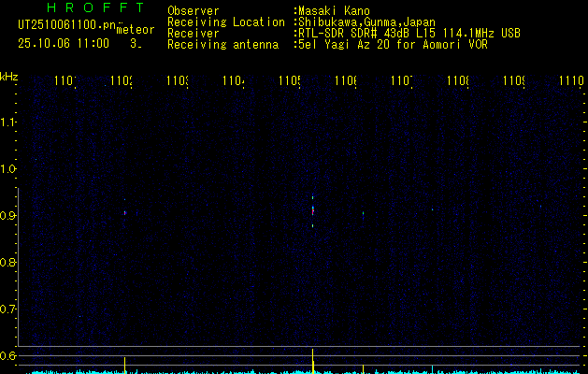Click the green 'meteor' label

[x=136, y=30]
